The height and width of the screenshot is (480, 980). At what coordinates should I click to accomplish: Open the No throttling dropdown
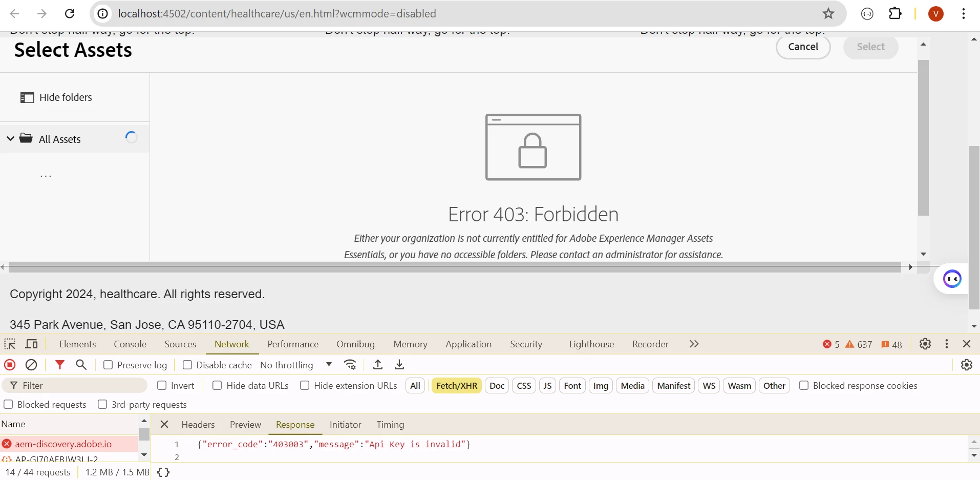click(296, 365)
